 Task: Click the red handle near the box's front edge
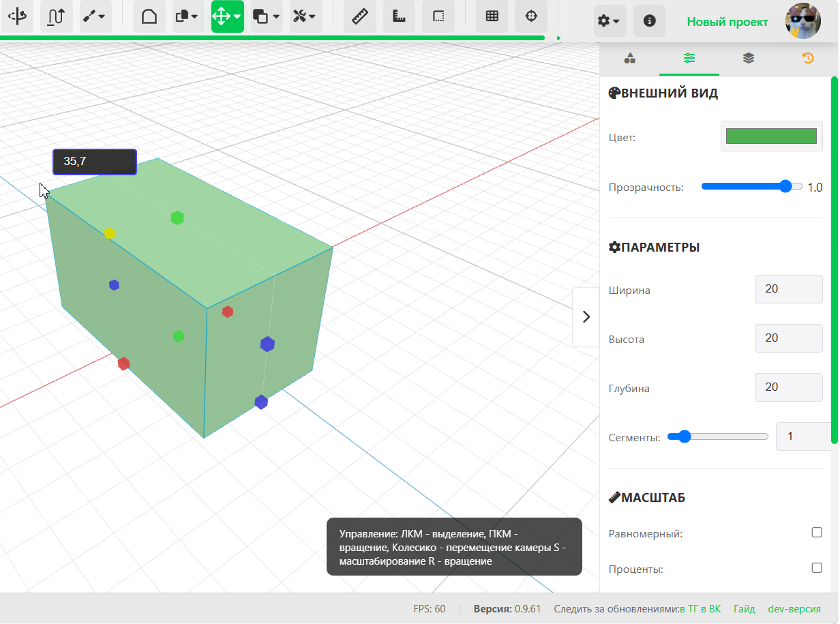tap(228, 312)
